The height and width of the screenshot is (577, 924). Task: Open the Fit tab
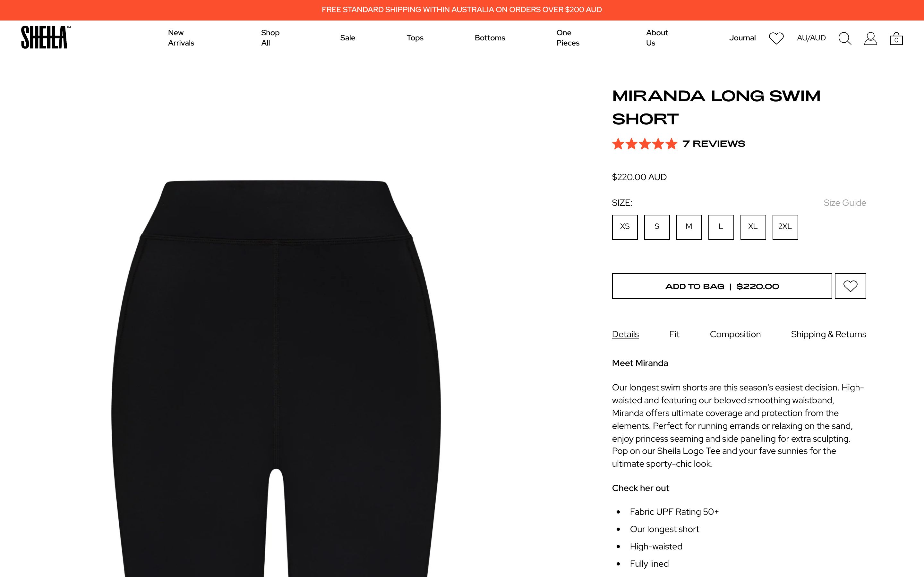674,334
